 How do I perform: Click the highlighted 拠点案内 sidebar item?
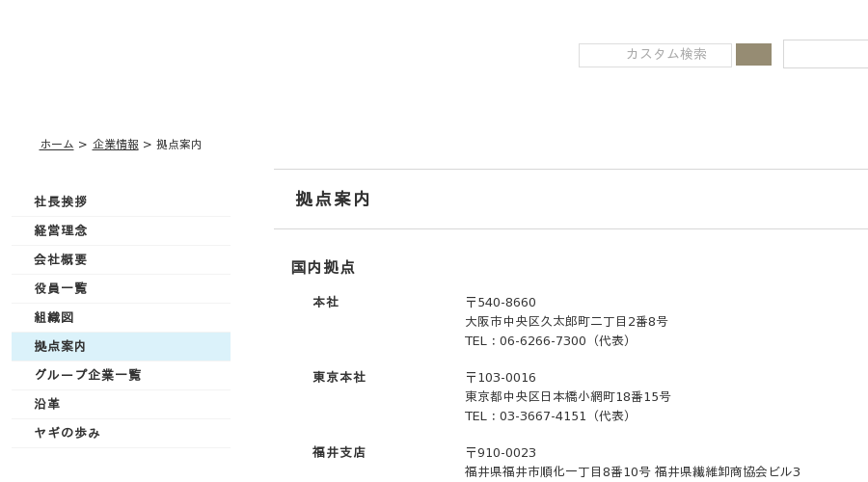click(x=121, y=346)
